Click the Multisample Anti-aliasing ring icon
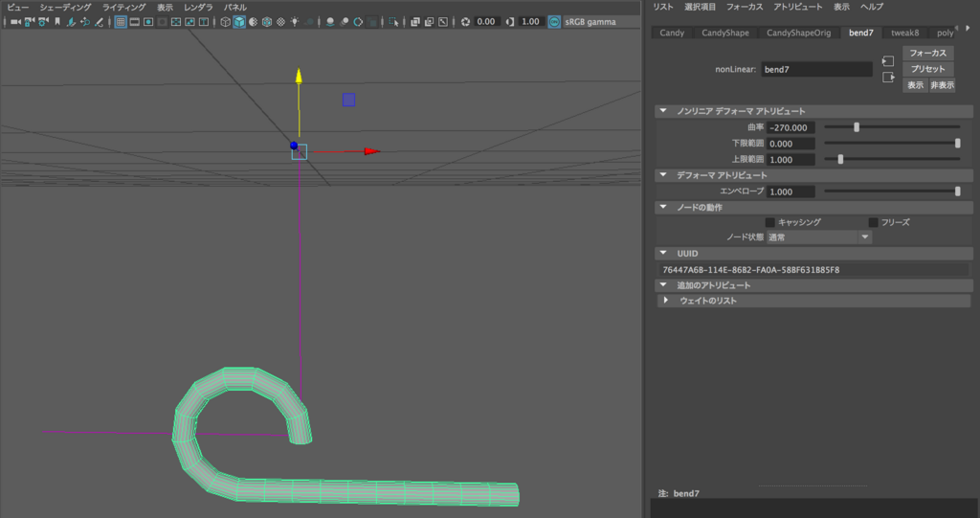 [358, 22]
